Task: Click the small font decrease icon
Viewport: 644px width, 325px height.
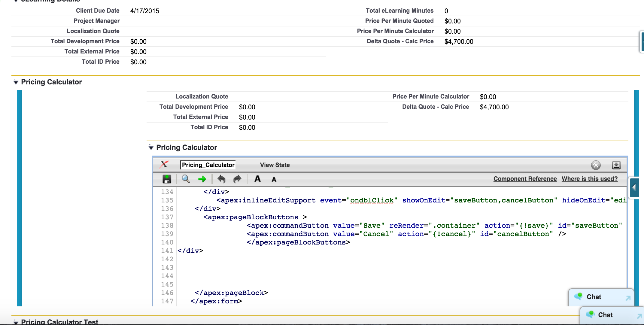Action: click(273, 179)
